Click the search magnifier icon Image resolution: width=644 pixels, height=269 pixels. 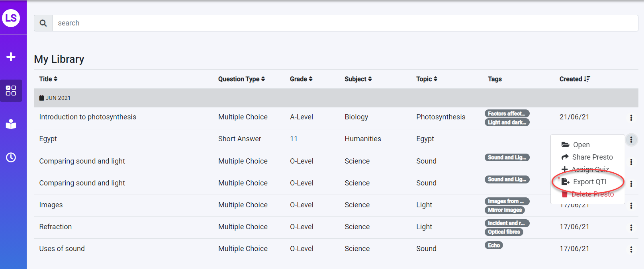pos(43,23)
